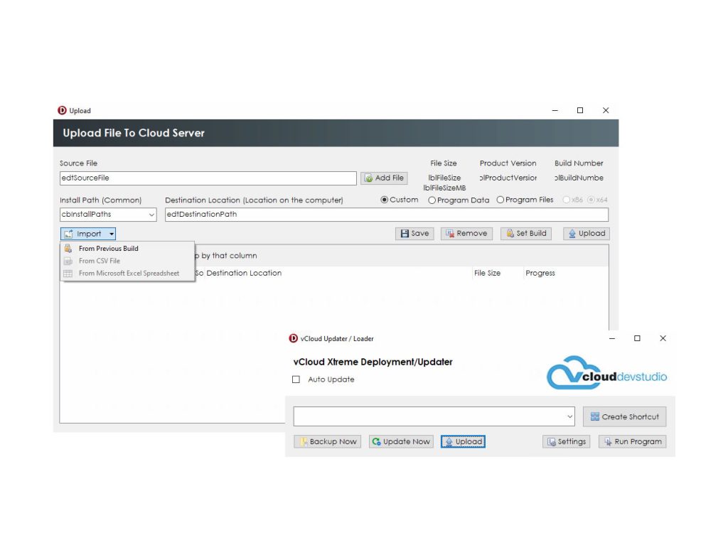728x560 pixels.
Task: Click the Run Program button
Action: point(632,442)
